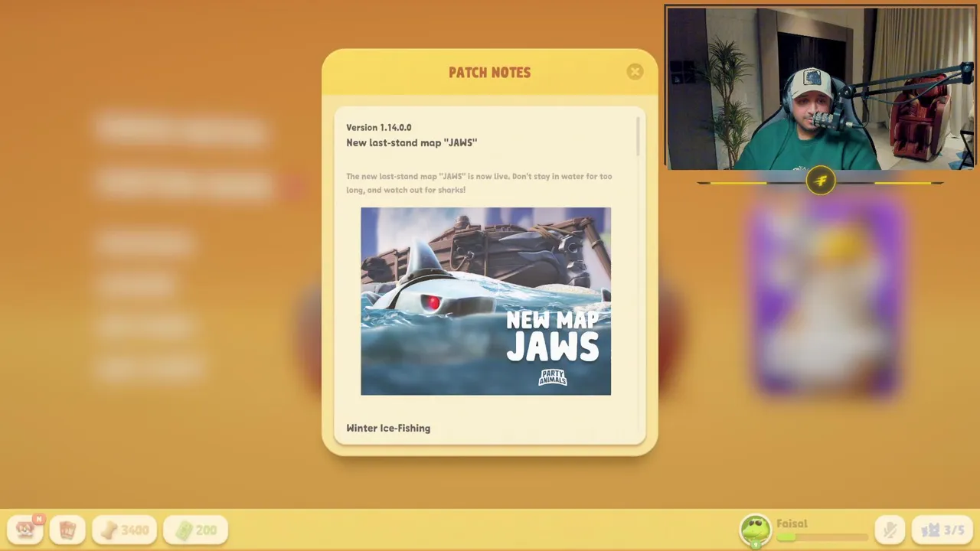Open the 3/5 party members button
The height and width of the screenshot is (551, 980).
(x=942, y=530)
